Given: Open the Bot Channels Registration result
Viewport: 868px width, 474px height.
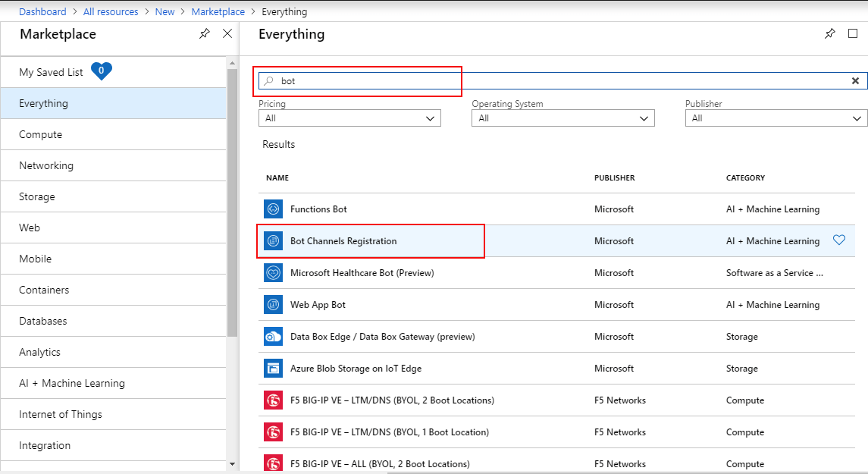Looking at the screenshot, I should [556, 241].
